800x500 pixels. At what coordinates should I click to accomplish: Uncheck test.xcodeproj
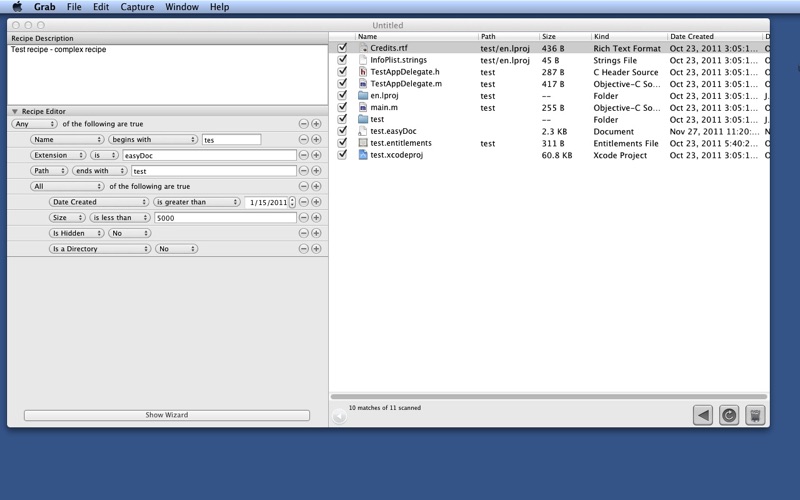tap(342, 155)
